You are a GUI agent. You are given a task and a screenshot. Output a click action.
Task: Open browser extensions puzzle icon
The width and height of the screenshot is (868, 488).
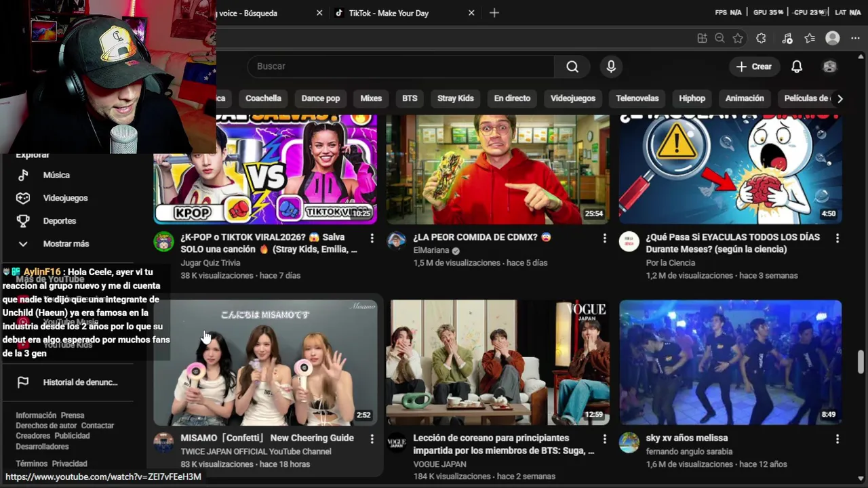point(761,39)
